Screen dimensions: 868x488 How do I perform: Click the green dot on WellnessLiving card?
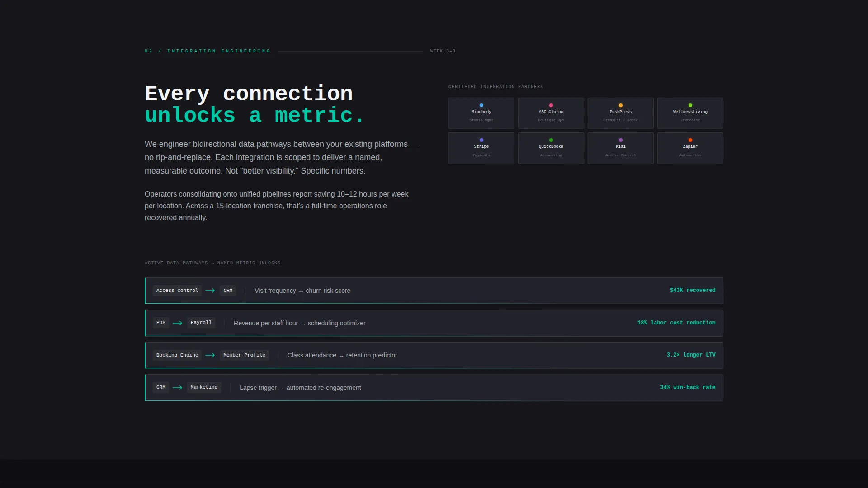(690, 105)
